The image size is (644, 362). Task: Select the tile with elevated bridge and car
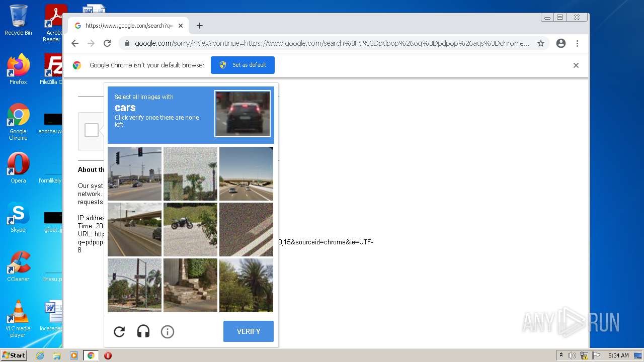click(x=134, y=229)
